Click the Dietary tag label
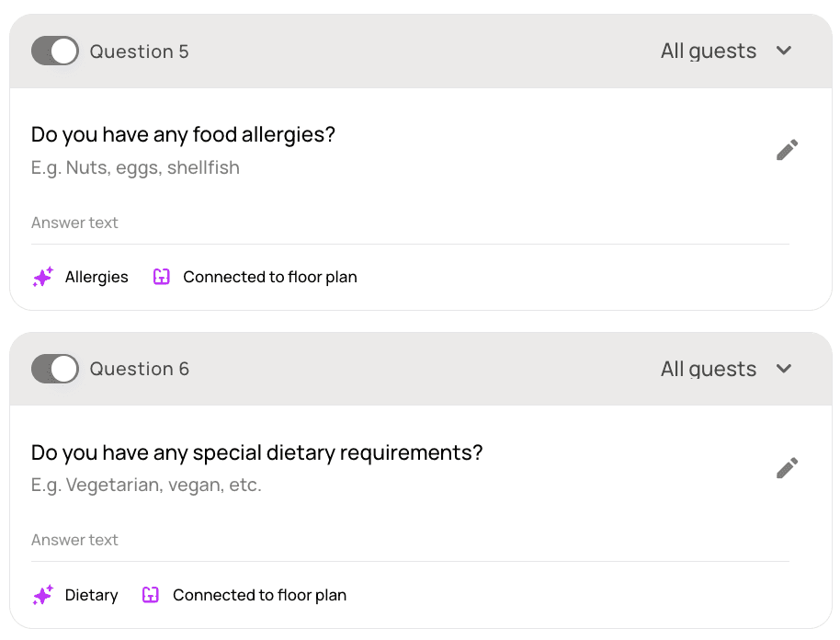840x640 pixels. (91, 595)
